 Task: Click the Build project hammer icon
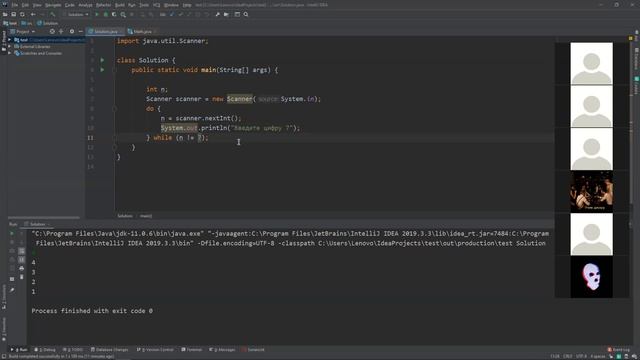53,14
